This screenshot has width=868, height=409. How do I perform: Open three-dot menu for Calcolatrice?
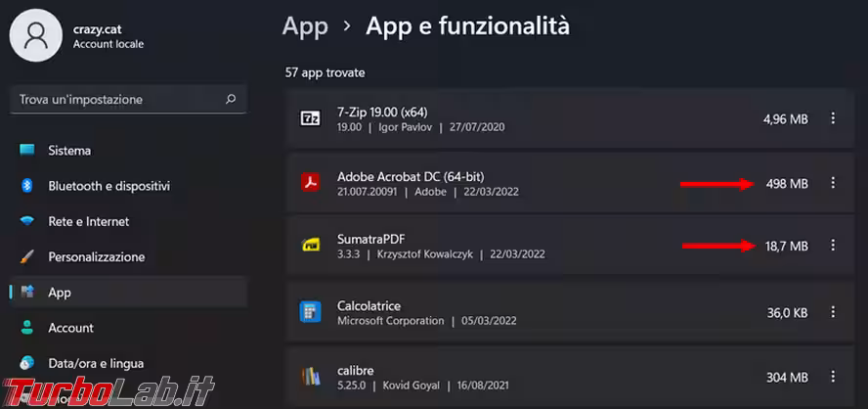833,312
